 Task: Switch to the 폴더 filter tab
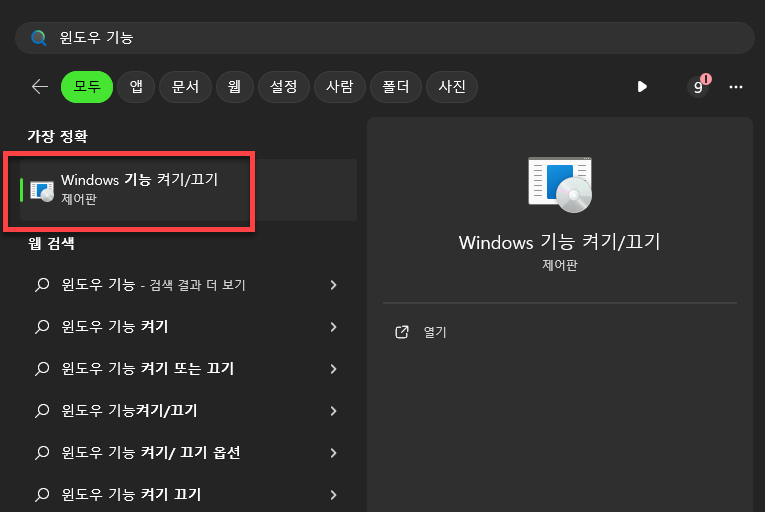coord(396,87)
